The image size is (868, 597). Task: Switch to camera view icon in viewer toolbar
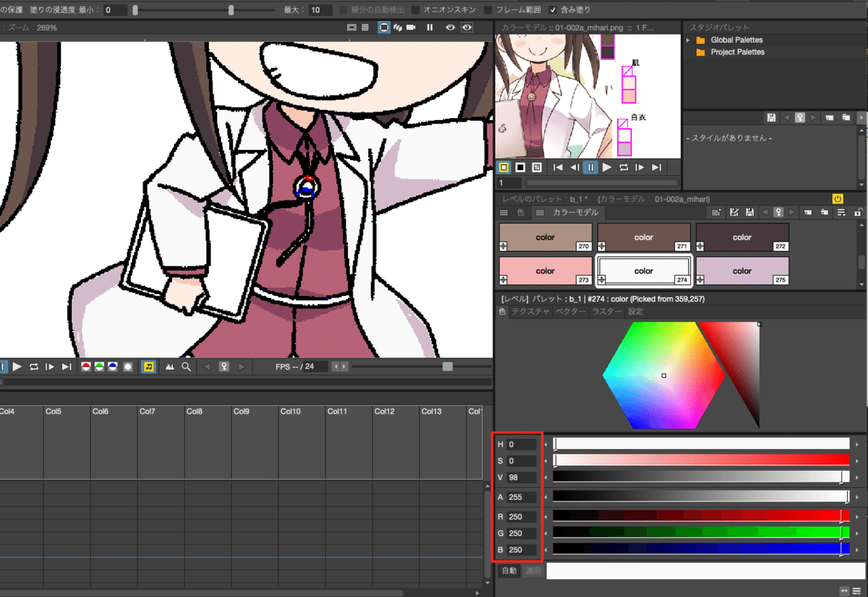click(411, 27)
